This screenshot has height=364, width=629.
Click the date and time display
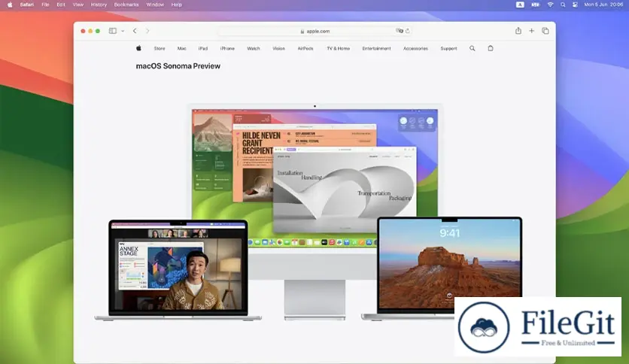pyautogui.click(x=603, y=5)
